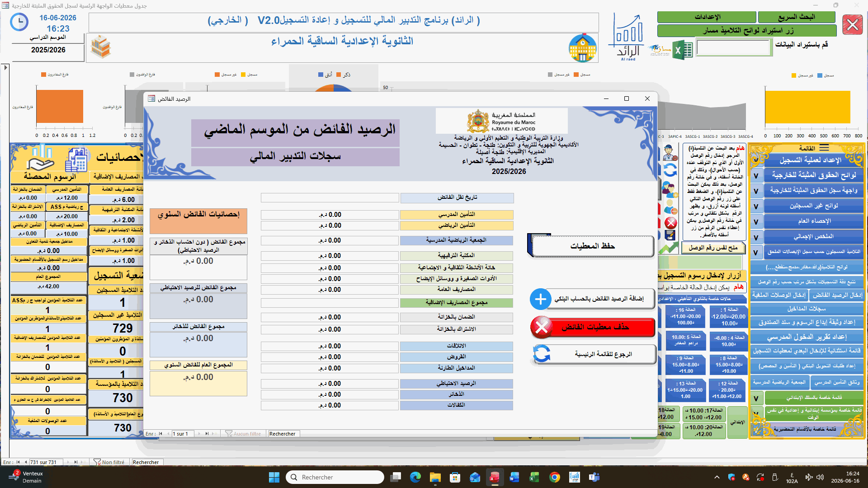
Task: Click the التأمين المدرسي amount field
Action: click(330, 215)
